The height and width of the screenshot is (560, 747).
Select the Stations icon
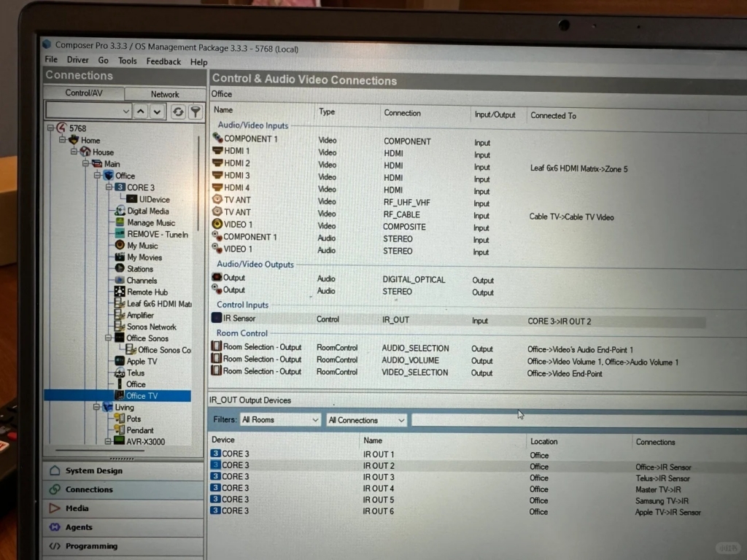tap(120, 268)
